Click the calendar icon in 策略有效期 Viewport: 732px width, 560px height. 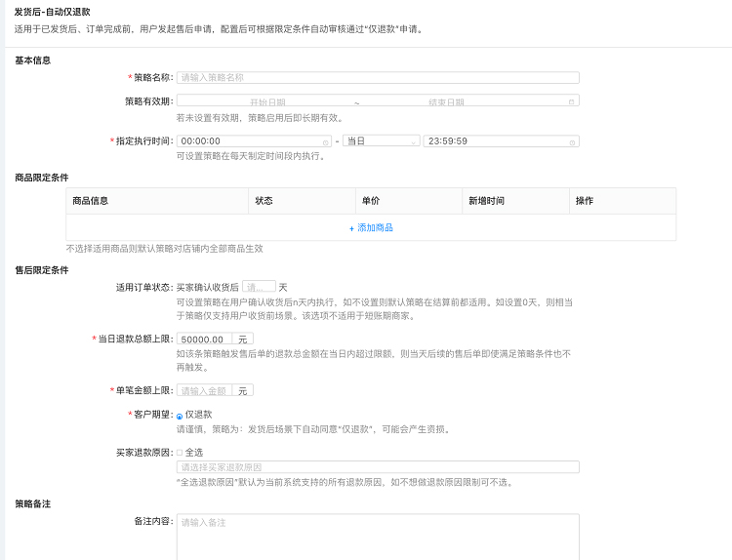[x=571, y=101]
